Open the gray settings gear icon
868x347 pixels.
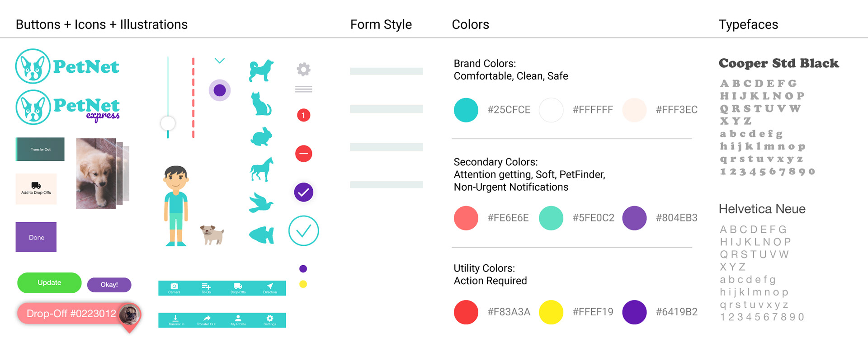click(x=304, y=69)
